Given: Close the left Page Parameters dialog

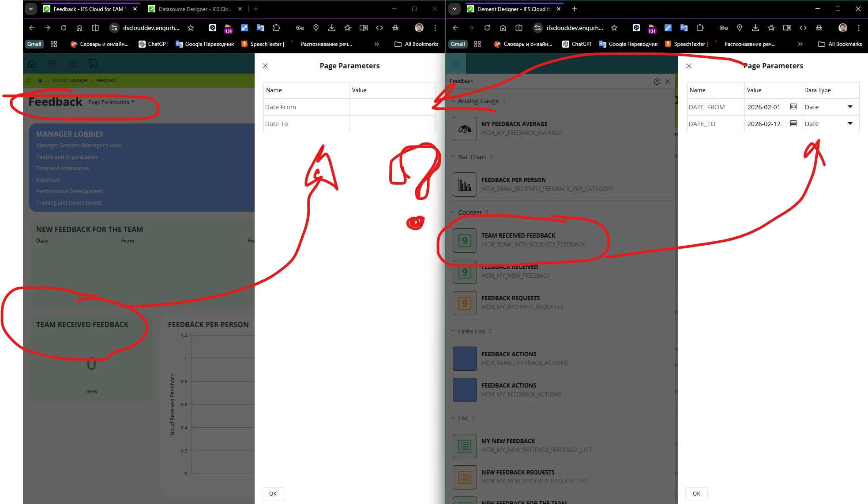Looking at the screenshot, I should 265,66.
